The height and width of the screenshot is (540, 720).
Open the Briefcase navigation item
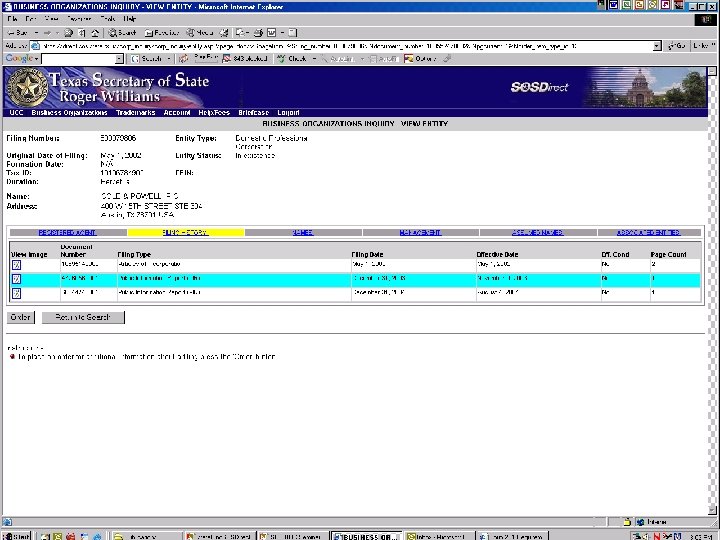click(x=253, y=112)
